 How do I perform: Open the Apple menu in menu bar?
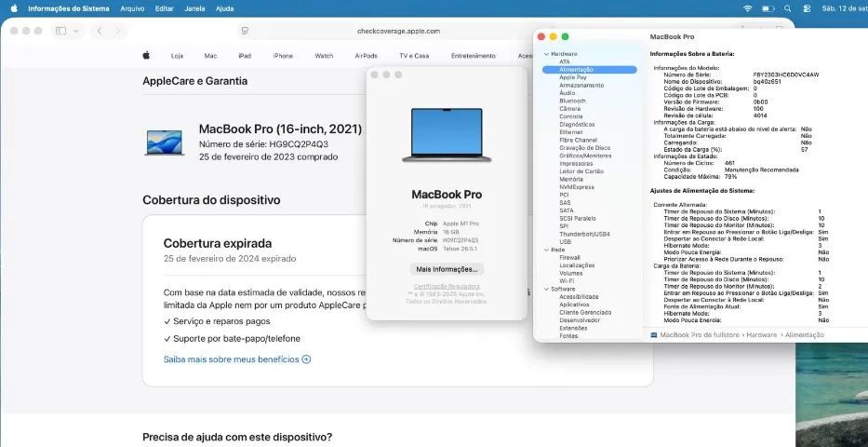tap(14, 8)
